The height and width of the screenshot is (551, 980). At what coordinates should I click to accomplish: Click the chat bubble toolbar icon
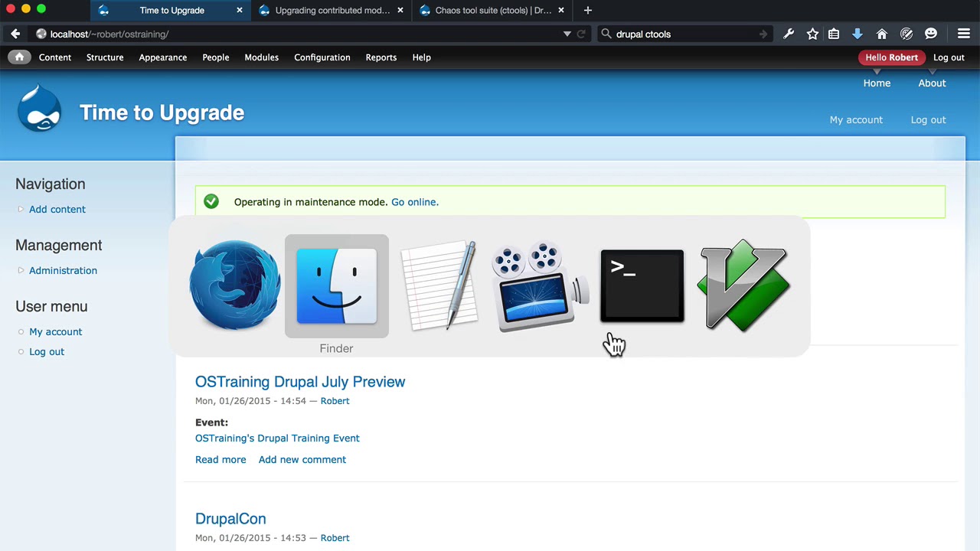coord(931,34)
